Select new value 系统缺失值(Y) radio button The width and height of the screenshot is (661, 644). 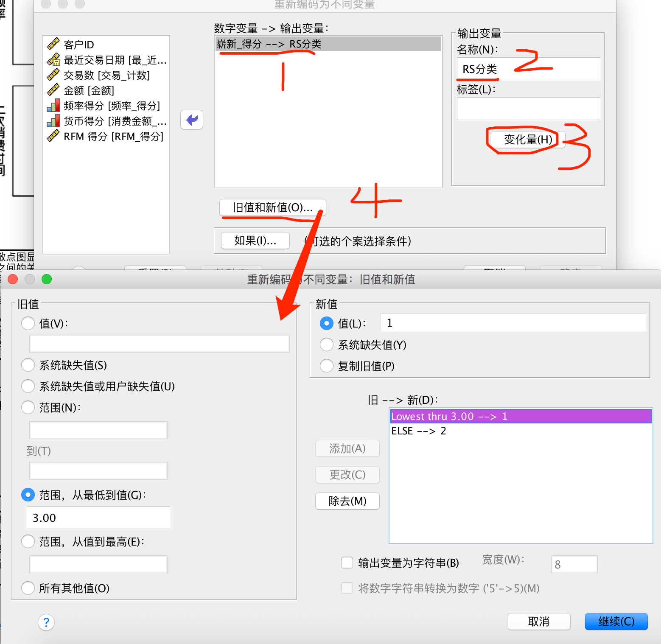click(327, 344)
